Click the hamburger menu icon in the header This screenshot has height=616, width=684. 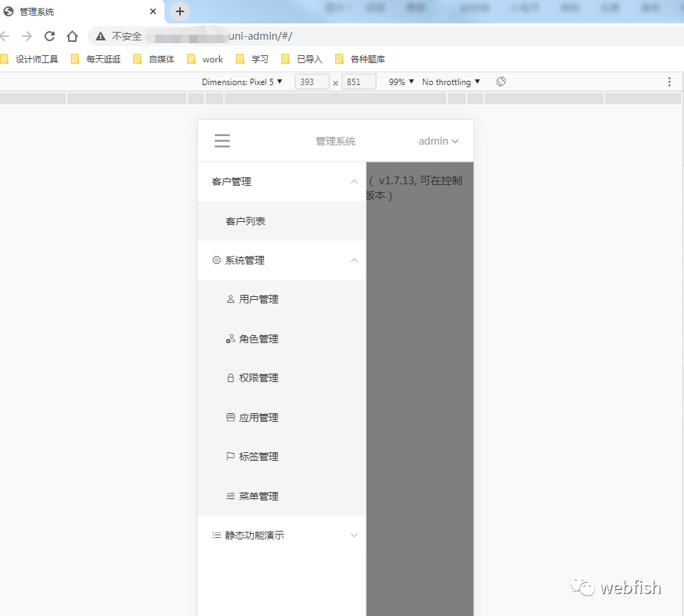[222, 140]
